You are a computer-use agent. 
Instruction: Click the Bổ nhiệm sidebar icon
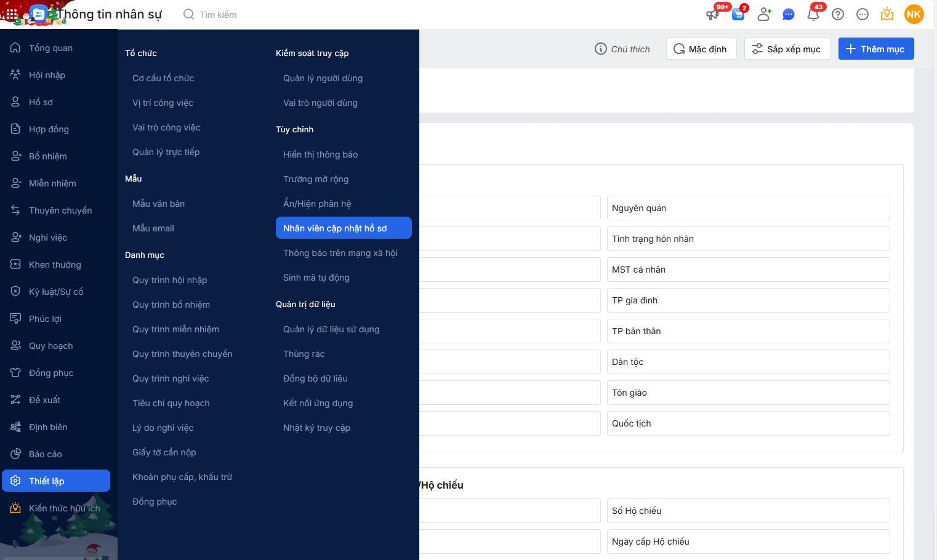point(15,156)
